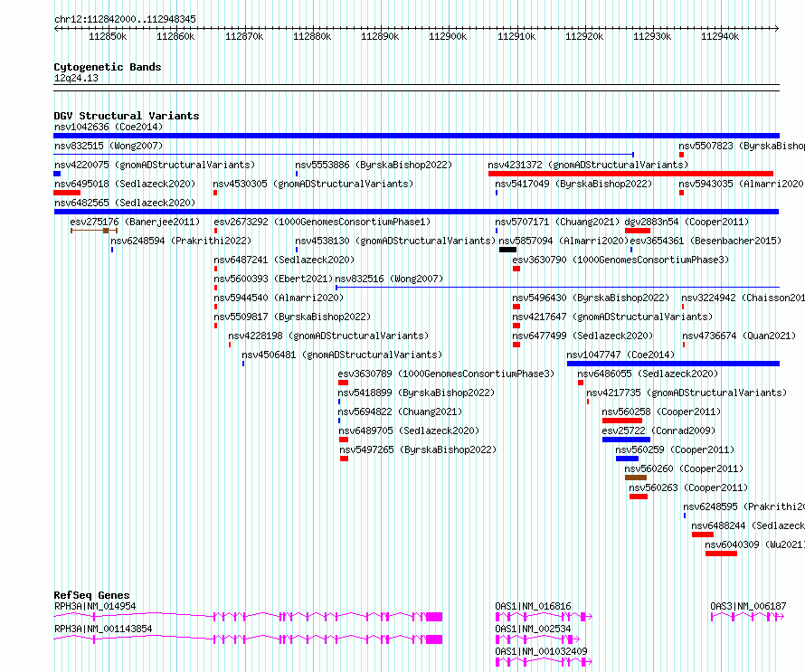Select esv3654361 (Besenbacher2015) label
The width and height of the screenshot is (805, 672).
tap(706, 241)
